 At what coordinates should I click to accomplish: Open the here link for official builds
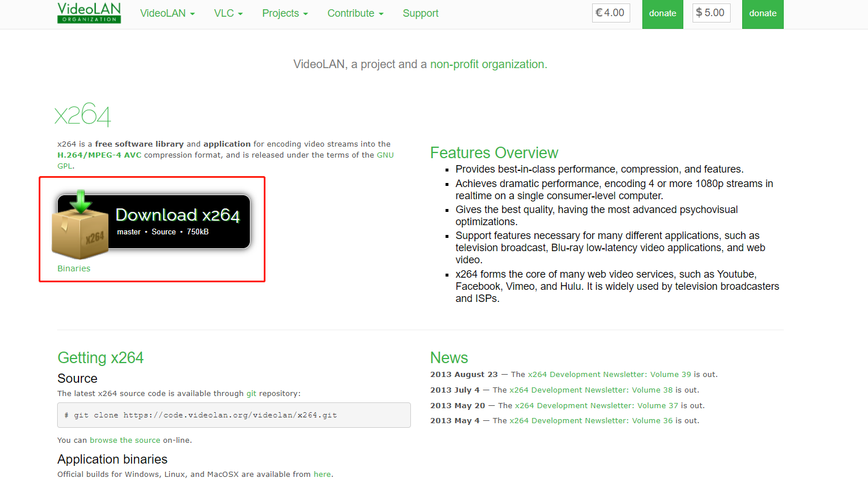[x=322, y=475]
